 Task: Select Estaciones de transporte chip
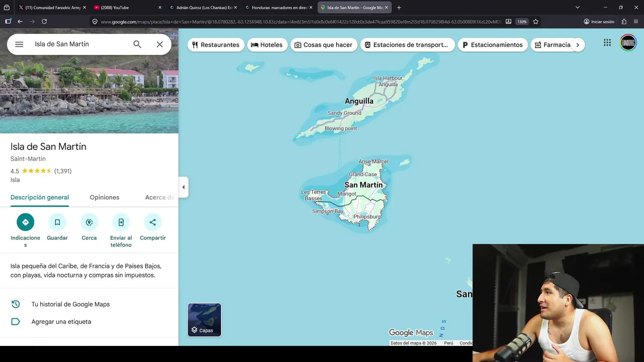408,45
